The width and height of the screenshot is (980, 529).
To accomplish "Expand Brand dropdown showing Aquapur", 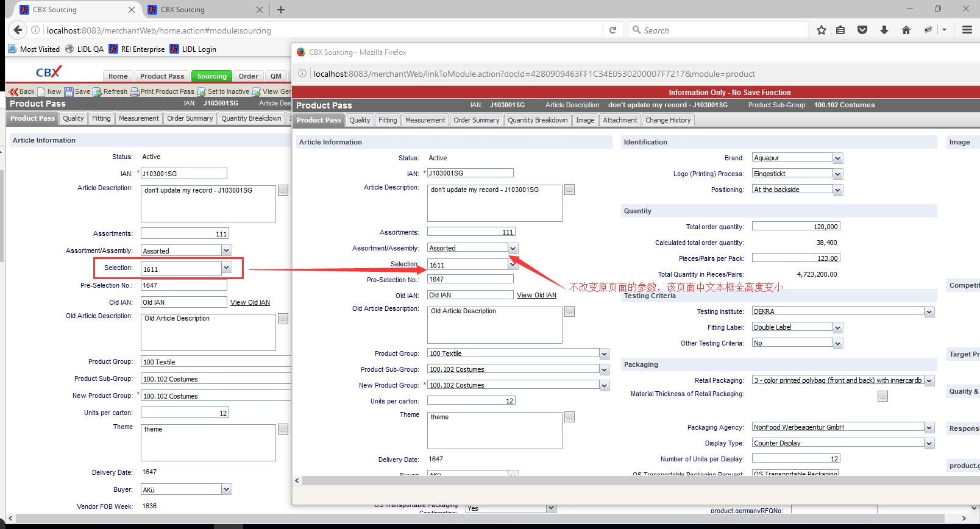I will click(x=838, y=158).
